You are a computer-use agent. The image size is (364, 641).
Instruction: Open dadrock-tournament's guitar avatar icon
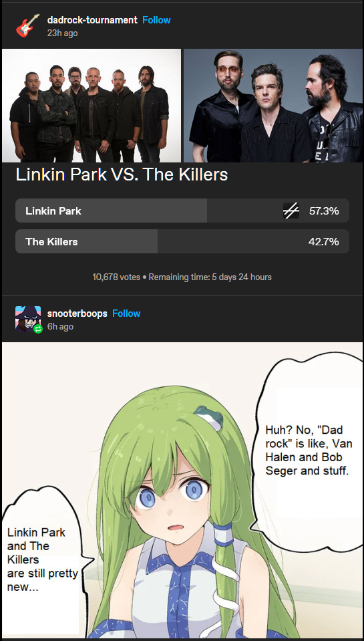tap(28, 25)
